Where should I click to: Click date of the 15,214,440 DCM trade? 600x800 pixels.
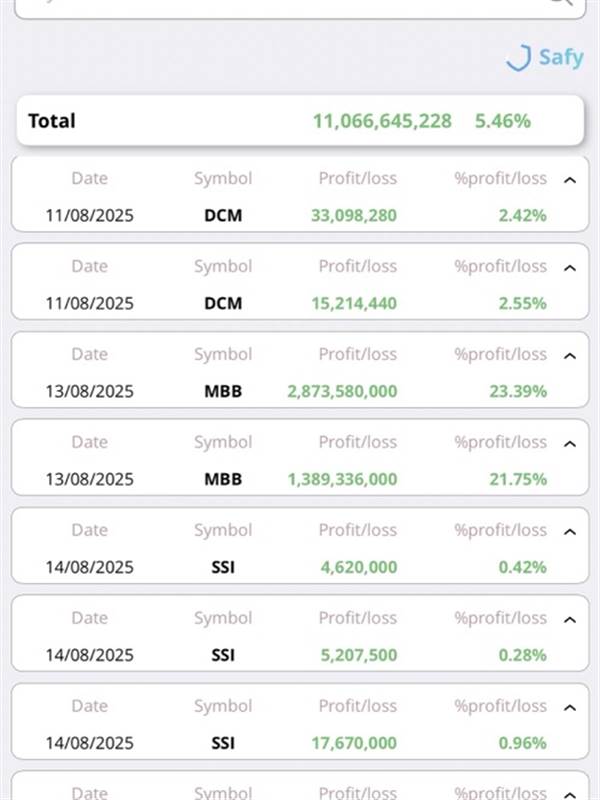(x=89, y=303)
